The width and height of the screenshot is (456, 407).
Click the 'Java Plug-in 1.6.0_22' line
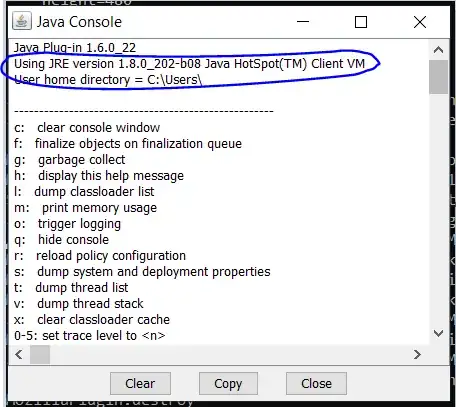75,48
